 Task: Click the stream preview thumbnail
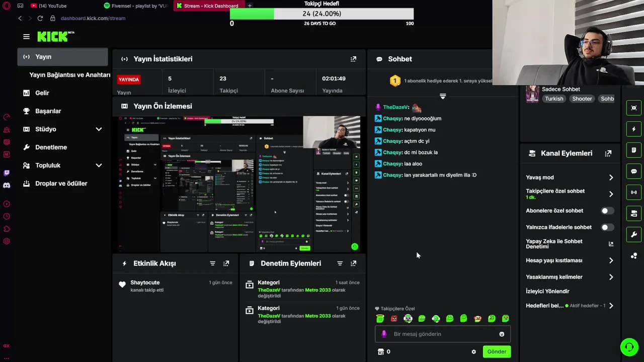(239, 184)
